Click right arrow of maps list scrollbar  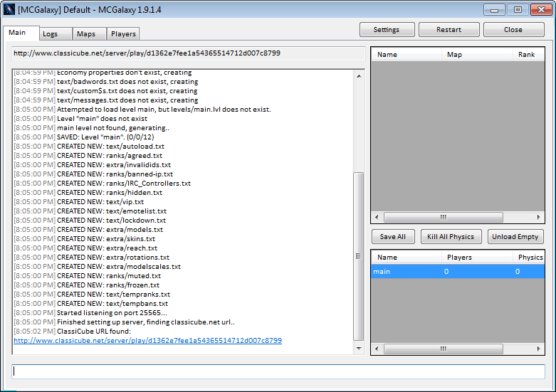pos(539,349)
